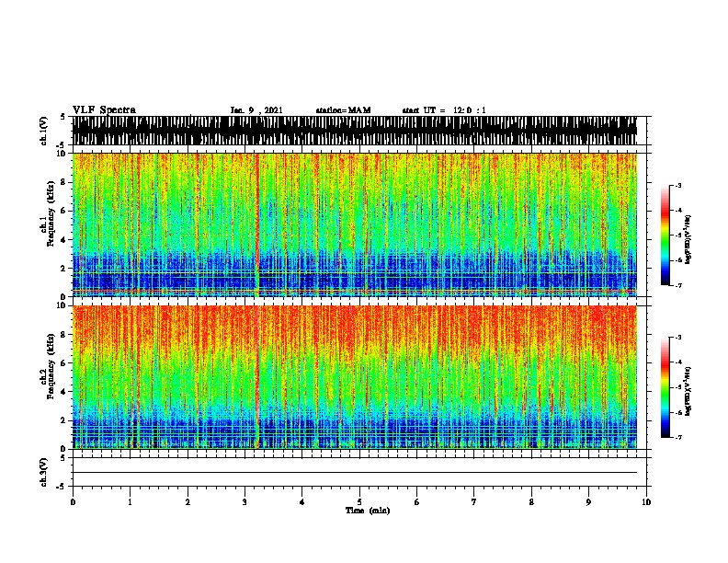
Task: Click the time-axis tick label "2"
Action: point(188,502)
